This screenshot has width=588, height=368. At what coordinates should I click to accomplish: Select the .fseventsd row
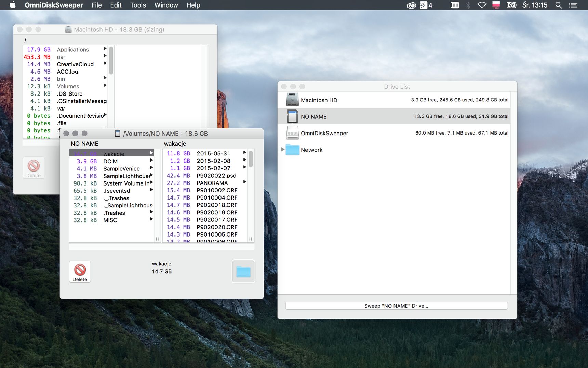(x=112, y=191)
